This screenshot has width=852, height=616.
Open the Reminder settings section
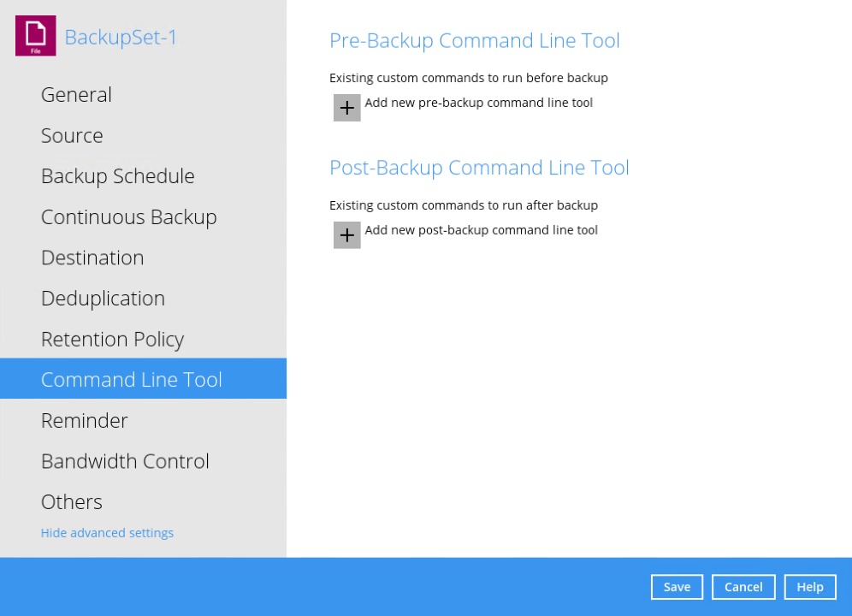point(84,420)
